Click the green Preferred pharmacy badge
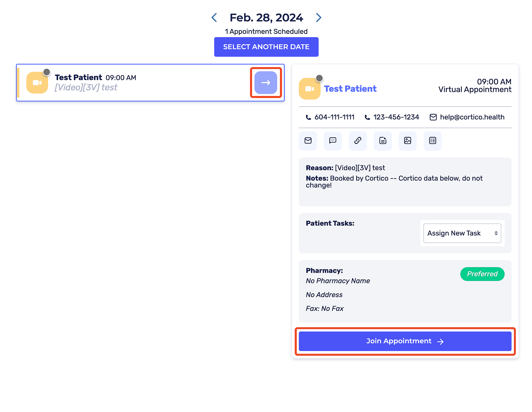 click(482, 274)
